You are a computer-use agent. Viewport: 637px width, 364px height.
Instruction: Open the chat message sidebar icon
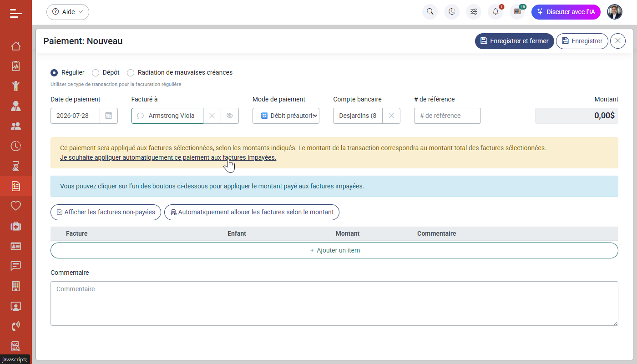pos(16,266)
